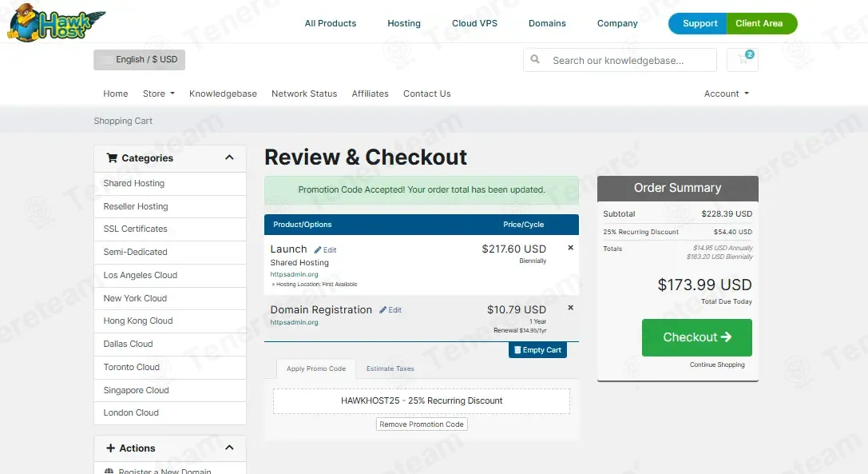Select New York Cloud category
Viewport: 868px width, 474px height.
tap(170, 298)
